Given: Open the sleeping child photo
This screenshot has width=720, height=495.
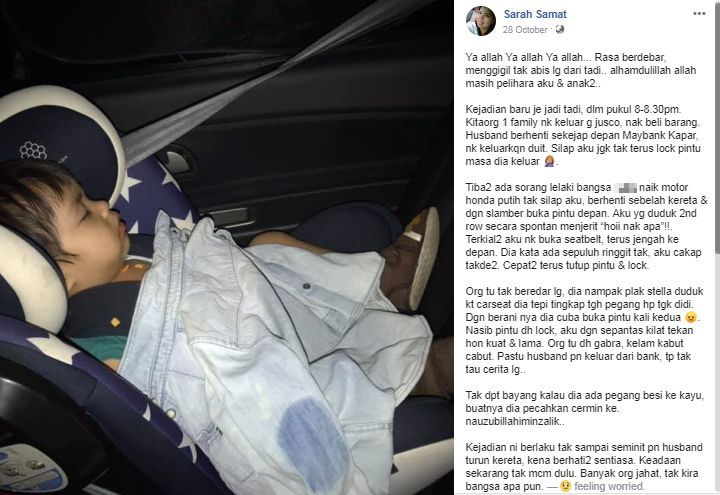Looking at the screenshot, I should coord(227,248).
